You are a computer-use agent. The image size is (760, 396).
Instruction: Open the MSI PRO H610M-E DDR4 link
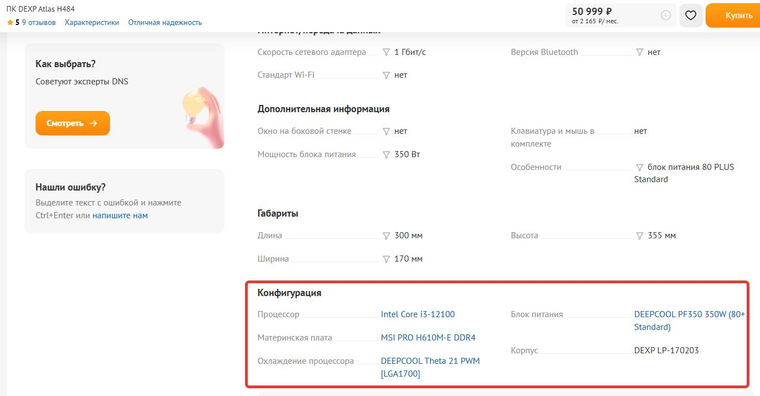tap(428, 337)
